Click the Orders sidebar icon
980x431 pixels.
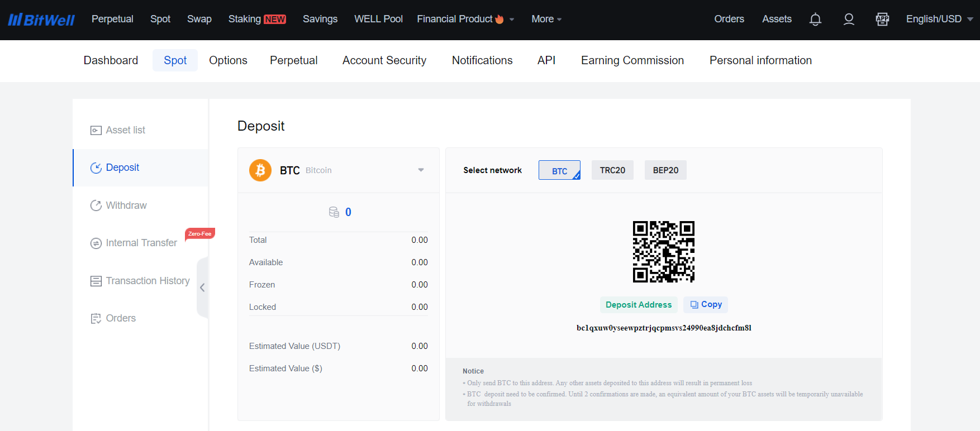click(x=96, y=318)
